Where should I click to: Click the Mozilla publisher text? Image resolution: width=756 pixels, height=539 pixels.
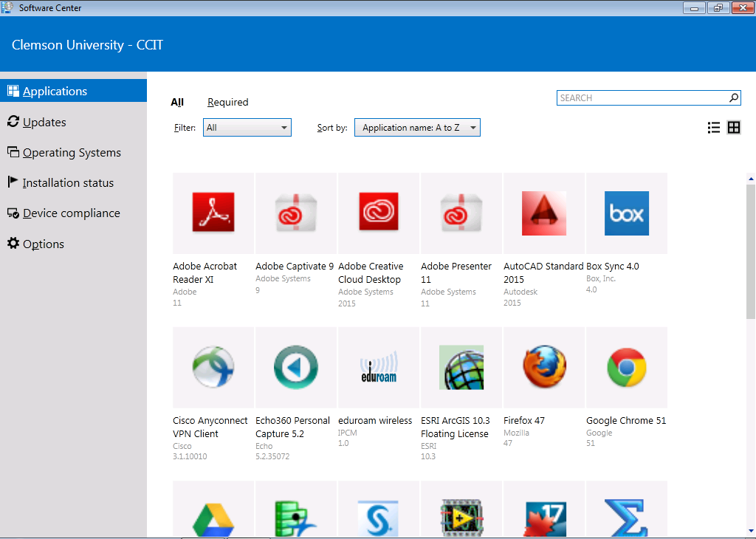click(x=516, y=433)
